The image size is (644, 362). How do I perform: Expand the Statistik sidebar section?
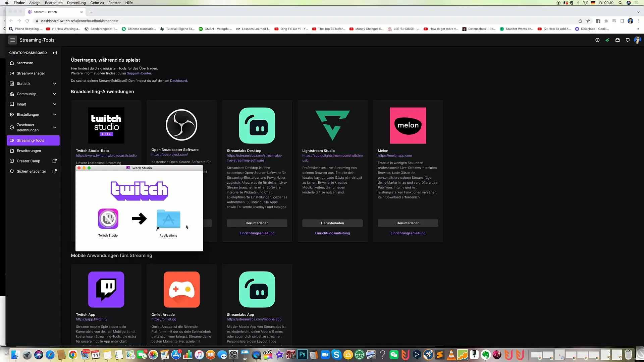click(55, 84)
